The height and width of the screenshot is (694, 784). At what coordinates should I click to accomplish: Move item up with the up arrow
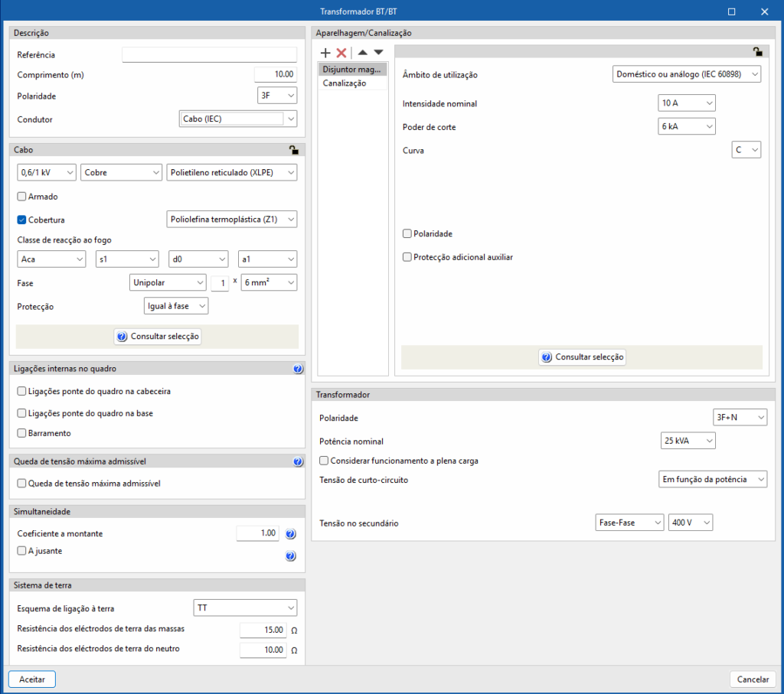tap(362, 53)
